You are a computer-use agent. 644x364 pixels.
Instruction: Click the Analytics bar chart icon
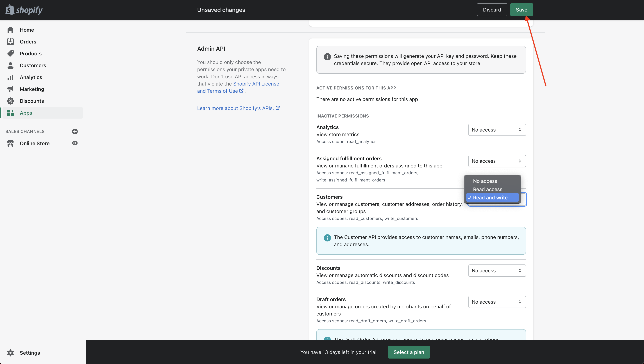pyautogui.click(x=10, y=77)
